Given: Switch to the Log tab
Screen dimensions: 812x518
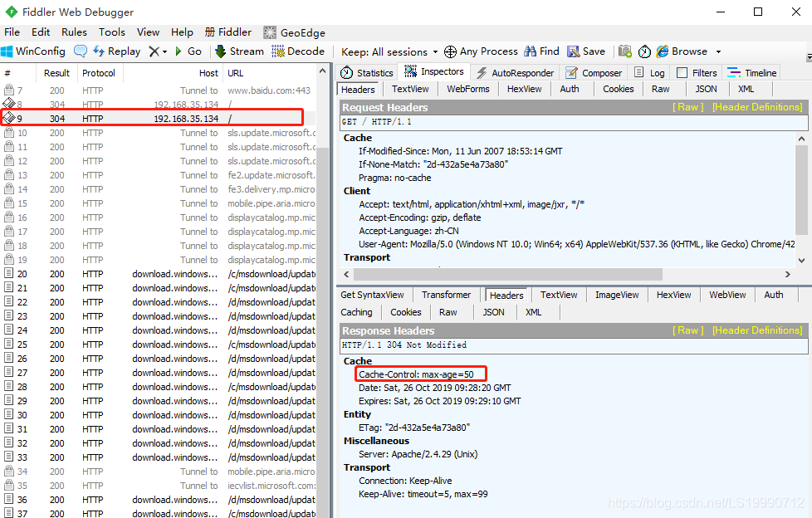Looking at the screenshot, I should point(649,73).
